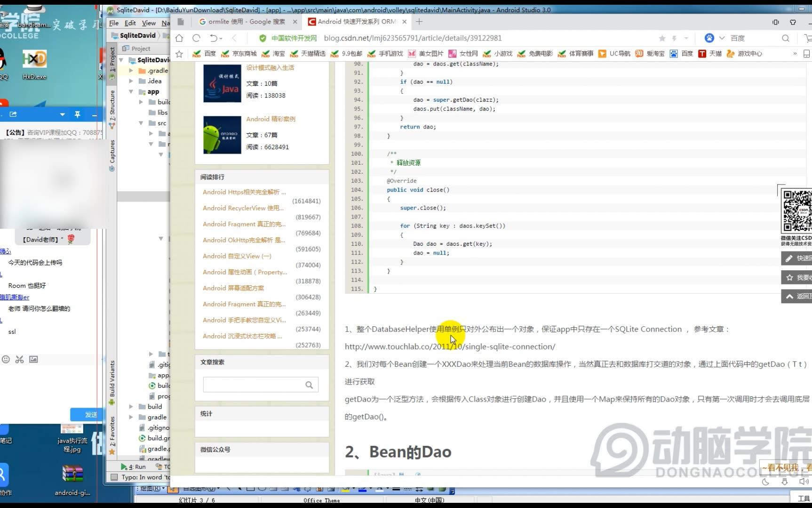The image size is (812, 508).
Task: Click the share icon in chat title bar
Action: coord(13,114)
